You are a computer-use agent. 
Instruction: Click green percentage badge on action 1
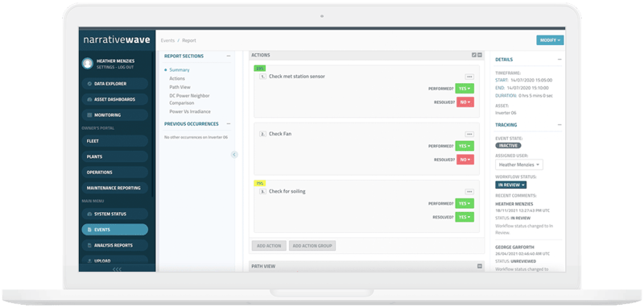pos(260,69)
